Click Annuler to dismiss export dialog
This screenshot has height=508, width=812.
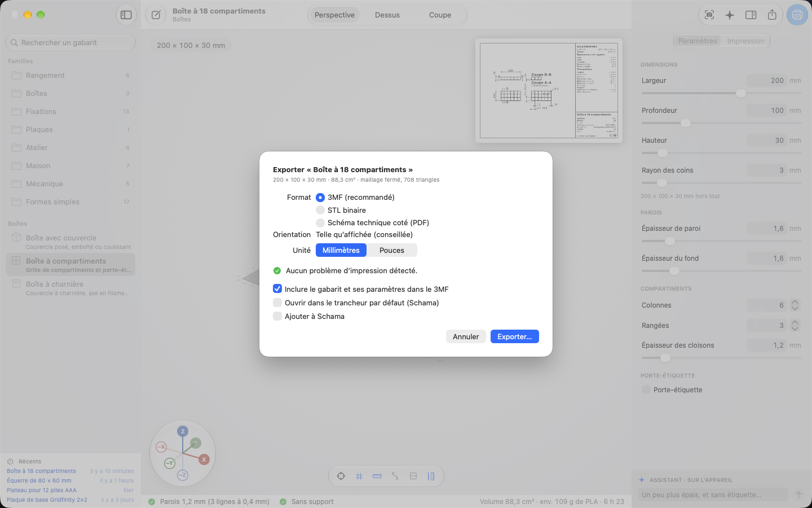pos(466,336)
